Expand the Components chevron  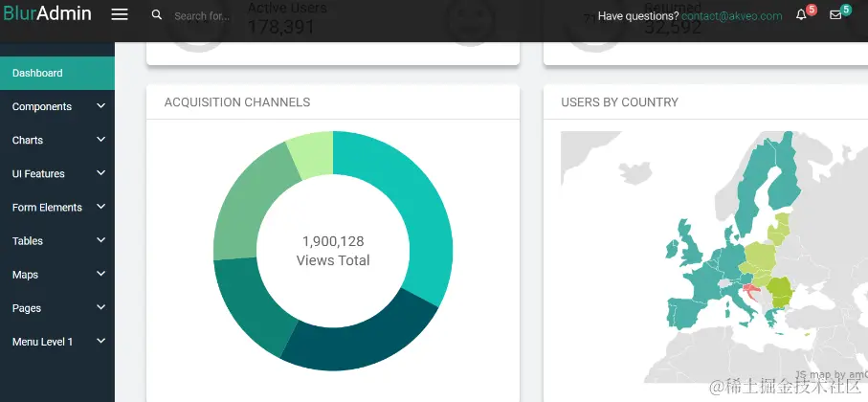point(100,105)
